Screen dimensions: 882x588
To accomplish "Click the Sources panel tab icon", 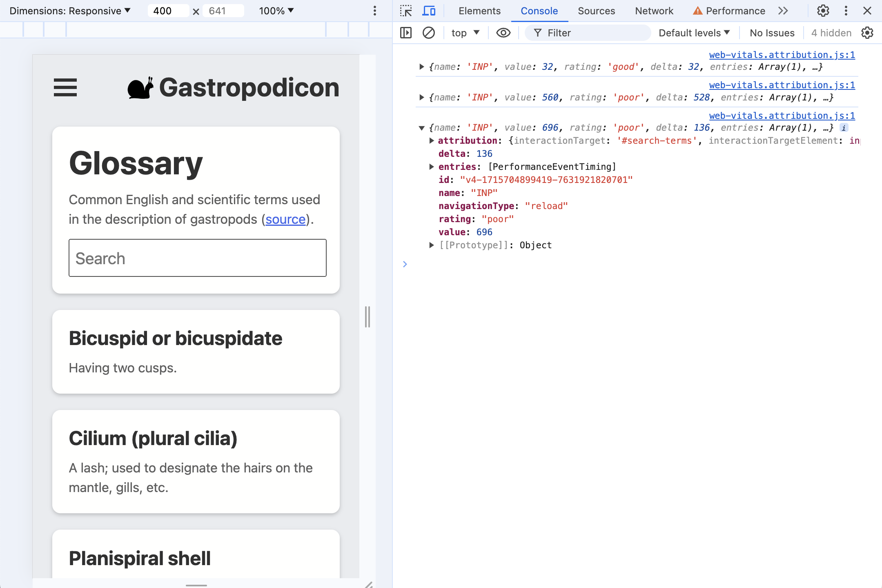I will pyautogui.click(x=596, y=11).
